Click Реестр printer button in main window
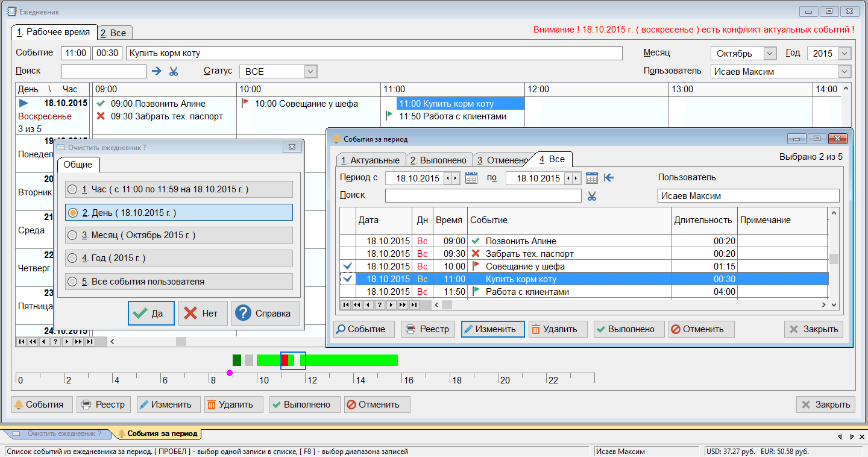The width and height of the screenshot is (868, 457). pos(104,405)
